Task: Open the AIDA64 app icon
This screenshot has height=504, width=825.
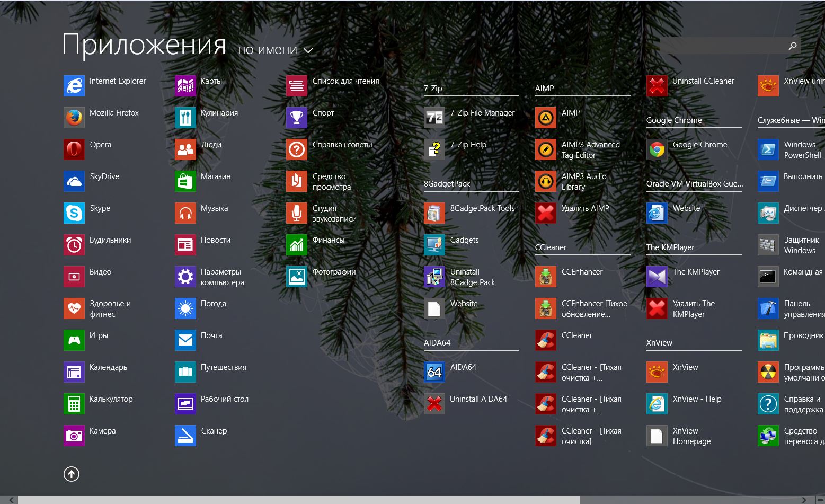Action: click(434, 372)
